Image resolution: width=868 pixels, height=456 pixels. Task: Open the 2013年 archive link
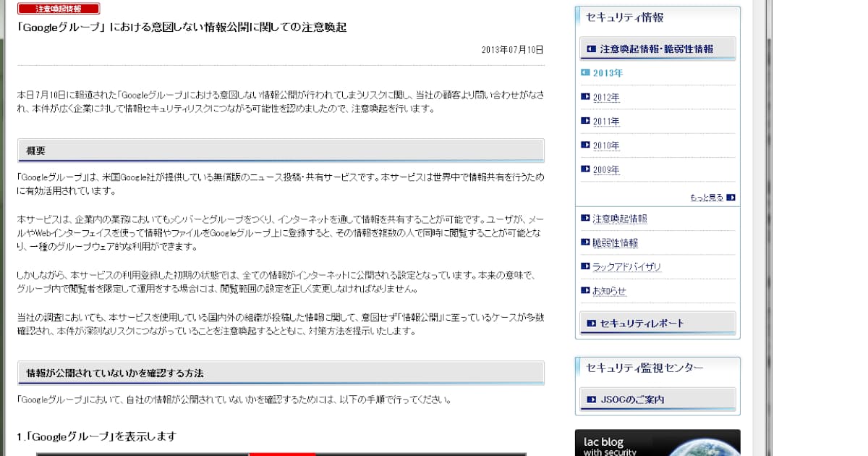pyautogui.click(x=608, y=73)
